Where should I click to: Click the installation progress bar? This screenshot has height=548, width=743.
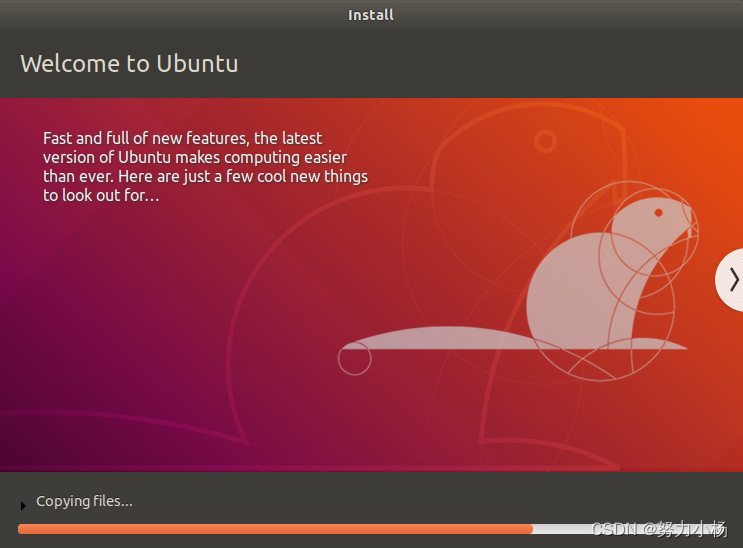click(372, 529)
